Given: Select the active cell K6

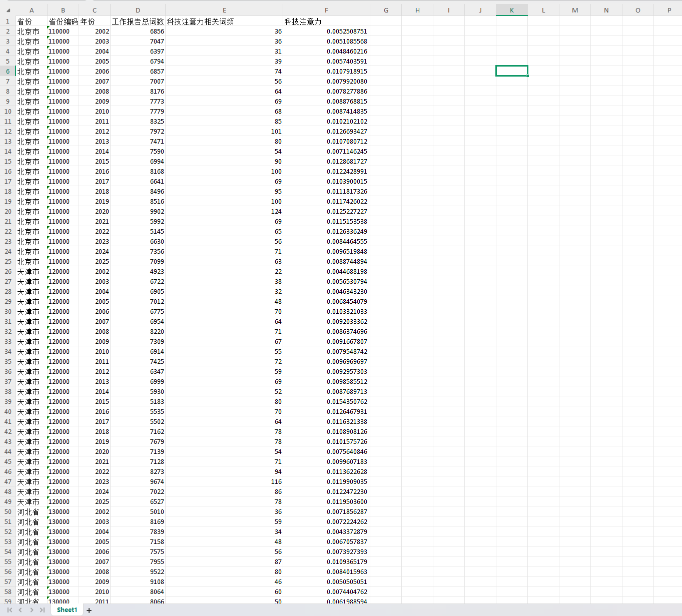Looking at the screenshot, I should pyautogui.click(x=512, y=71).
